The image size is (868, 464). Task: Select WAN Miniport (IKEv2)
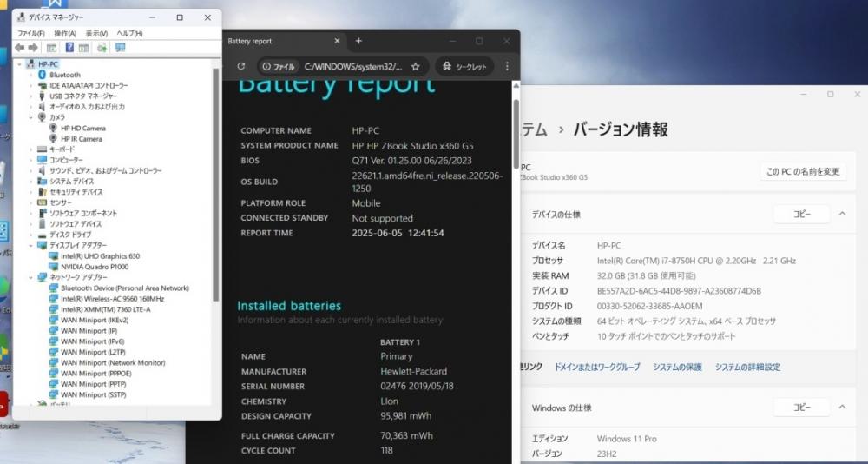pos(94,320)
